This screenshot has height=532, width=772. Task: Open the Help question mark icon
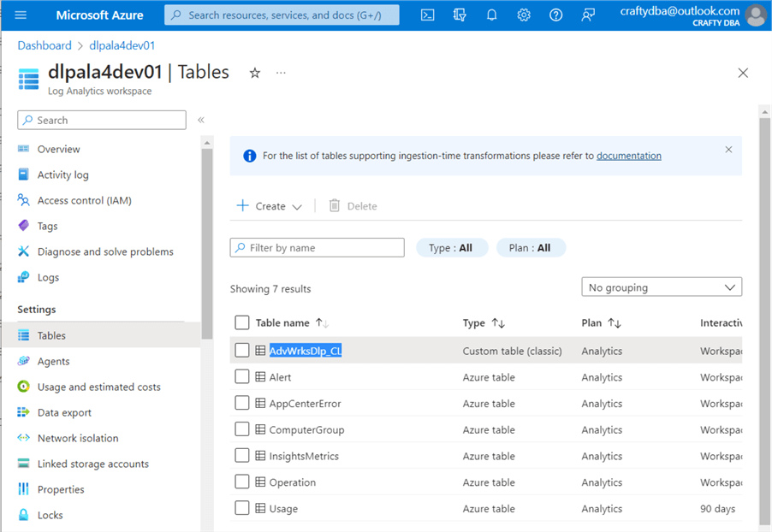coord(555,15)
